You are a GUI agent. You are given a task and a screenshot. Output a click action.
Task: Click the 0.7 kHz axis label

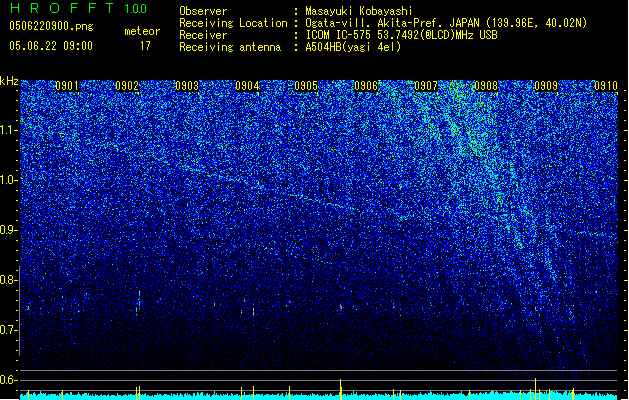[8, 330]
